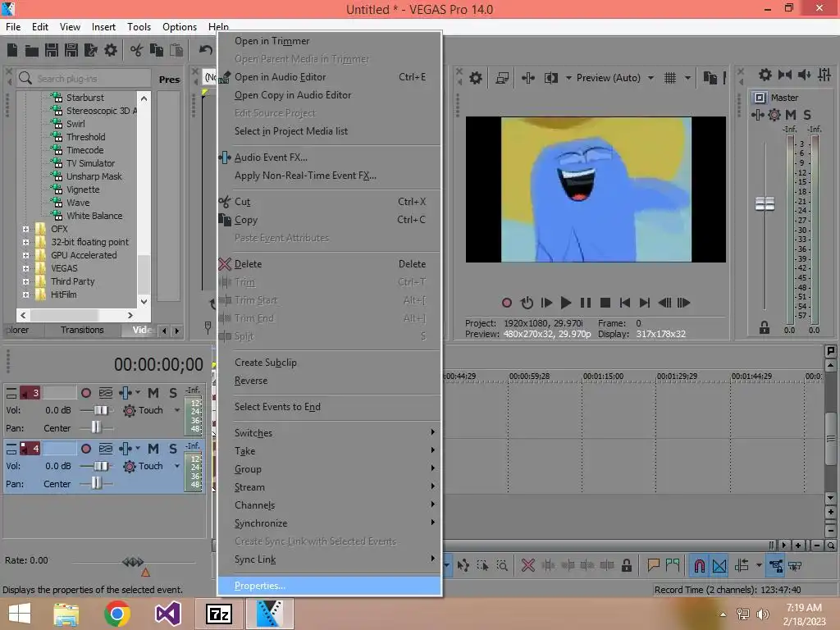Open 7-Zip from the taskbar
The image size is (840, 630).
(219, 614)
